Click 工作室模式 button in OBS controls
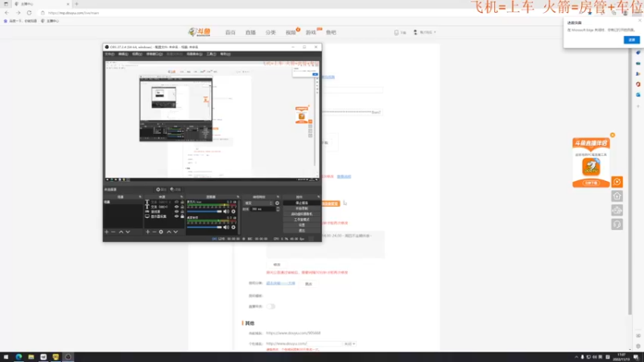Image resolution: width=644 pixels, height=362 pixels. [301, 220]
